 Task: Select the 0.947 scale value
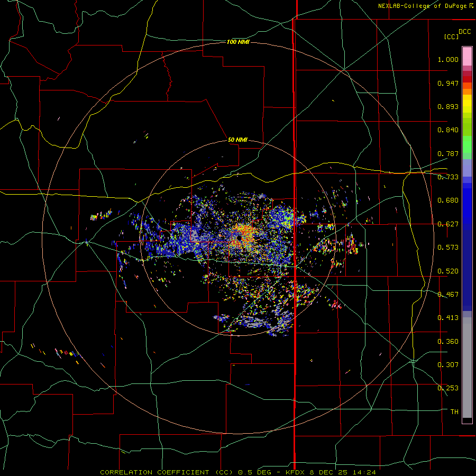click(x=448, y=83)
